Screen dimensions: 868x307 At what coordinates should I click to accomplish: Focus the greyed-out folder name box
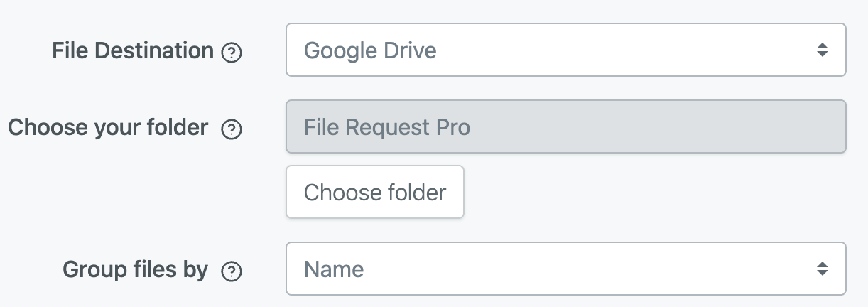tap(566, 126)
